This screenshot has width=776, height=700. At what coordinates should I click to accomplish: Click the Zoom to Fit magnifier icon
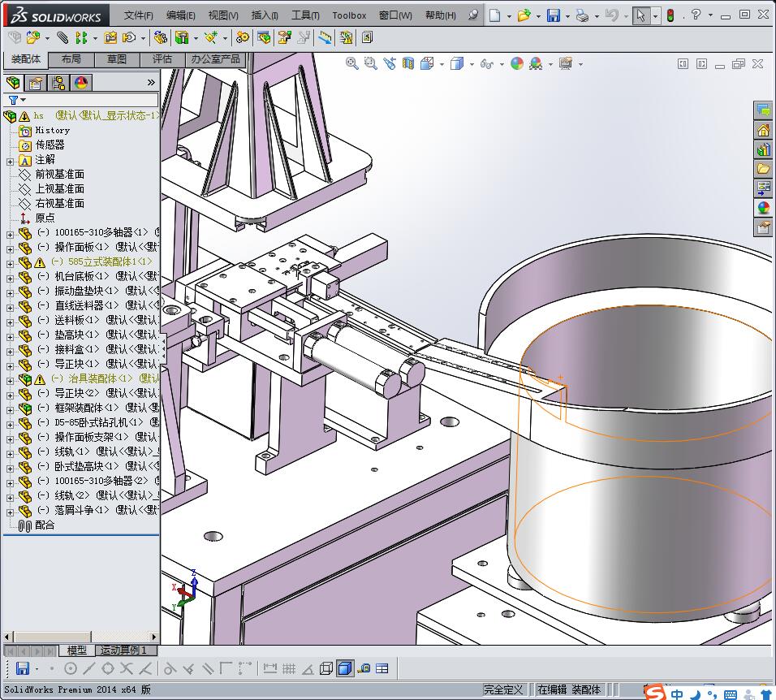(x=352, y=63)
